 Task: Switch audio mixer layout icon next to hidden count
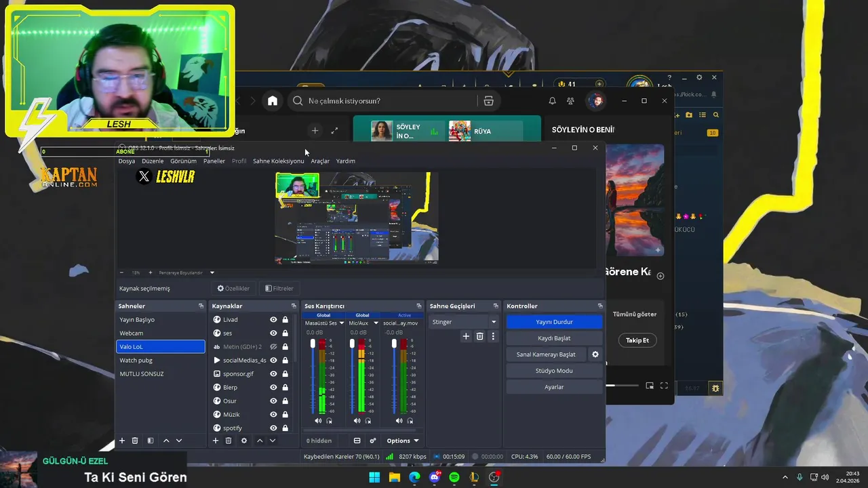[357, 441]
